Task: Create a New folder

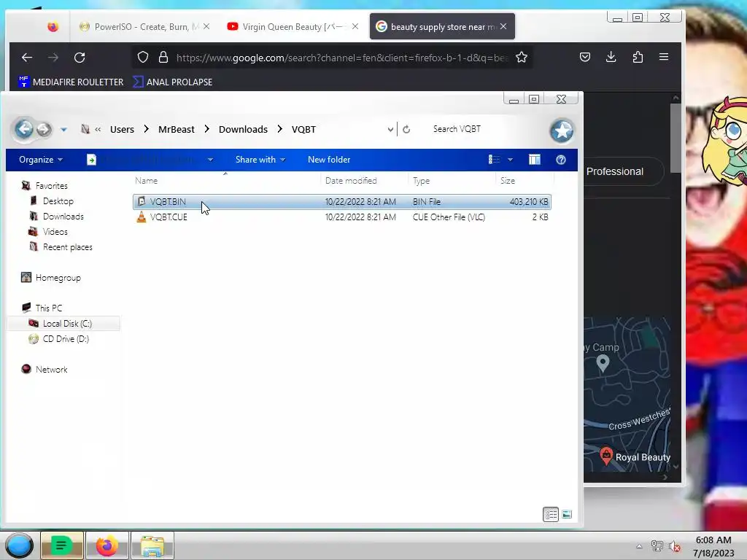Action: click(x=329, y=160)
